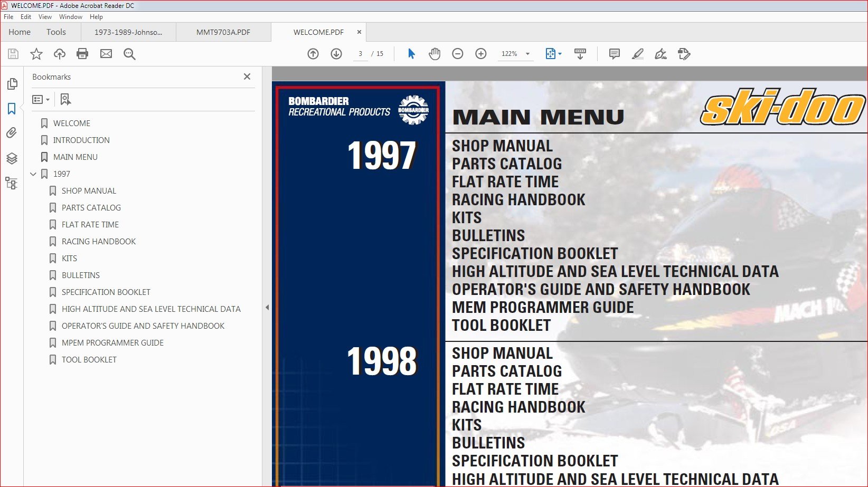Go to previous page arrow

pyautogui.click(x=313, y=54)
